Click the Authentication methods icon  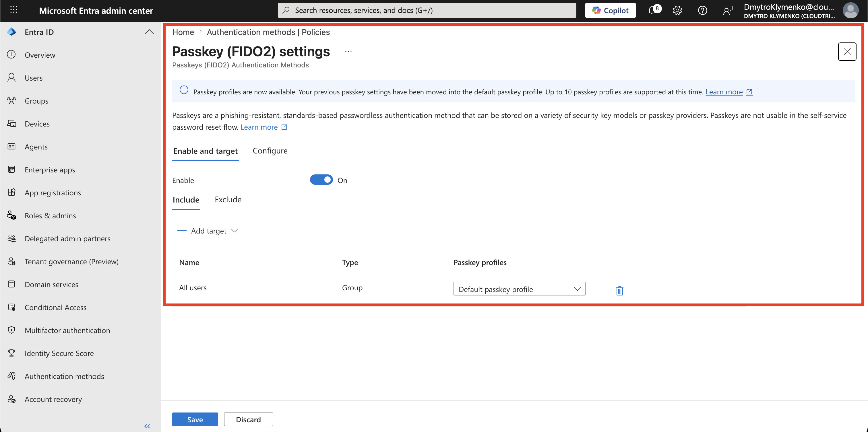pos(11,375)
